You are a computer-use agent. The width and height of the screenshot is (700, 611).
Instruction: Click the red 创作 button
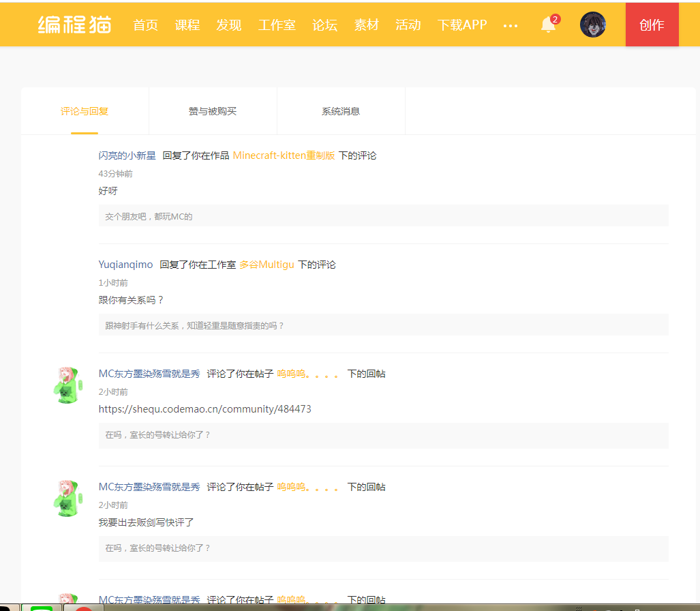652,25
